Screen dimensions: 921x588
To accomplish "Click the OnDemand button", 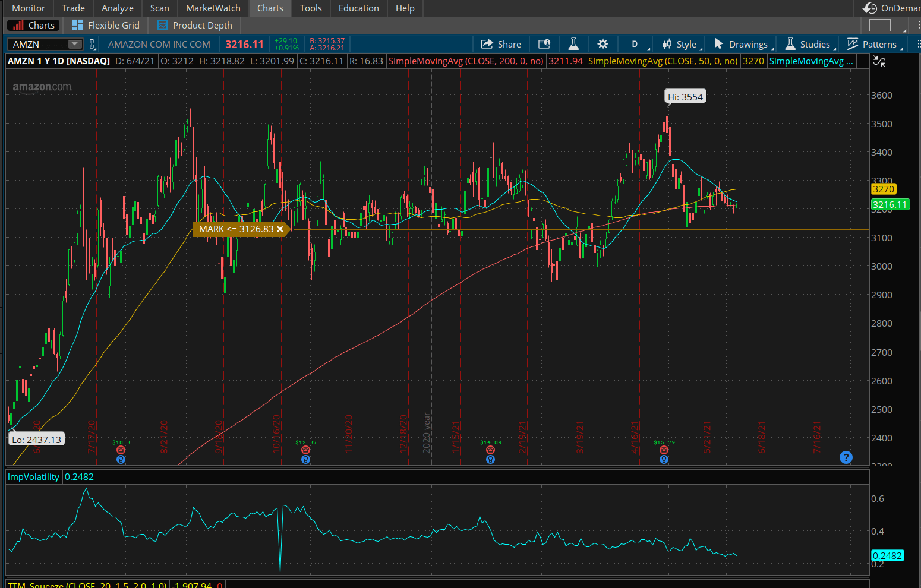I will point(891,8).
